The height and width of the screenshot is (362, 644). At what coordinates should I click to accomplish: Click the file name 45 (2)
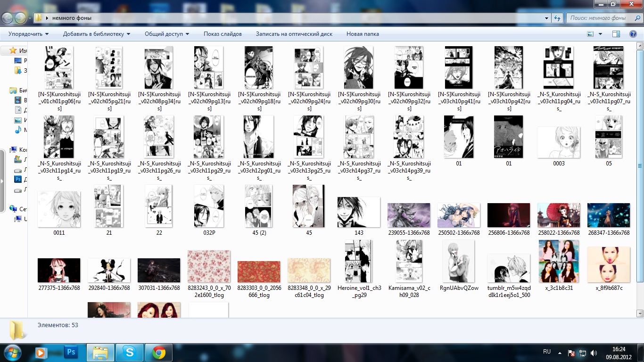tap(259, 233)
